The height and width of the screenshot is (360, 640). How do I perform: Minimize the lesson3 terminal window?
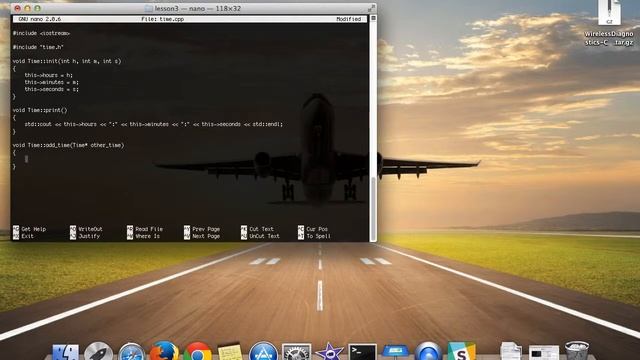point(27,8)
